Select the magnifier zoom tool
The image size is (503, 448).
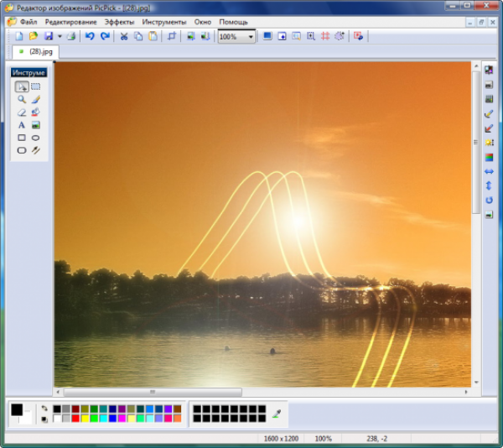coord(22,100)
